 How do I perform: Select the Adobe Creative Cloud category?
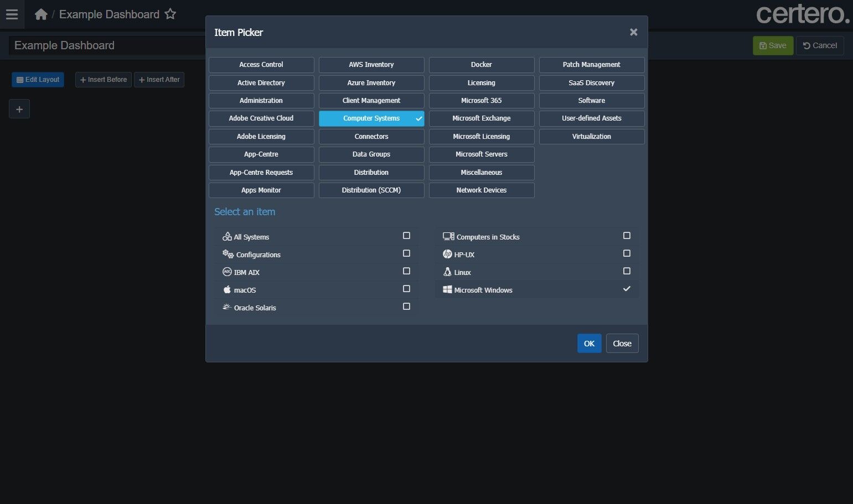pos(261,118)
